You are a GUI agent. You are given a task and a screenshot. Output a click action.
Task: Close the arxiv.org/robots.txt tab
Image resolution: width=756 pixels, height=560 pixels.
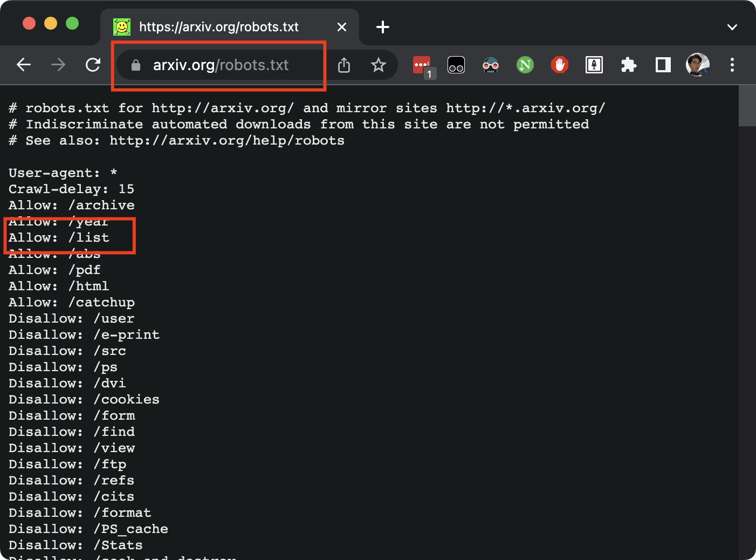342,27
